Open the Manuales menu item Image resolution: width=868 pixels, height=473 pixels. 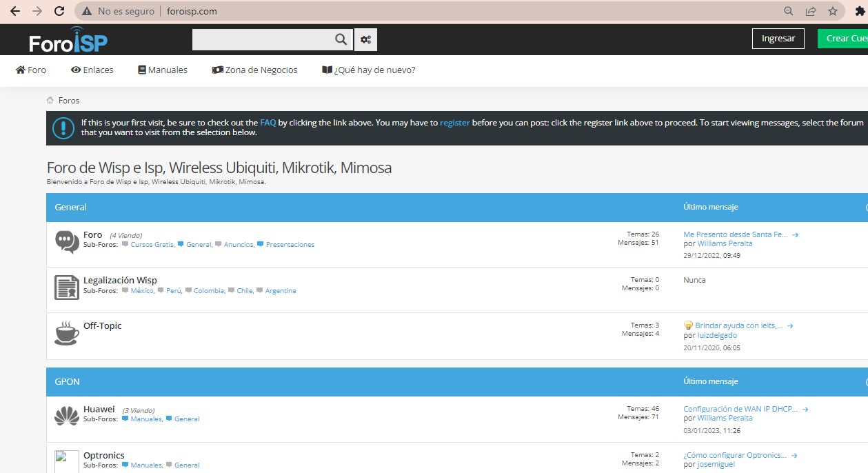pyautogui.click(x=163, y=70)
